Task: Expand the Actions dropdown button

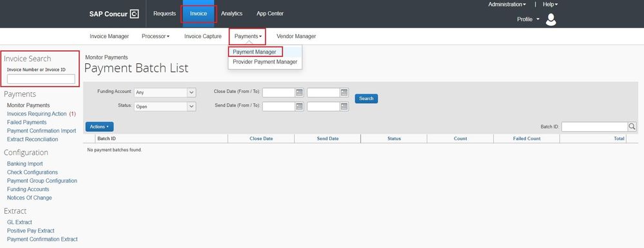Action: click(x=99, y=127)
